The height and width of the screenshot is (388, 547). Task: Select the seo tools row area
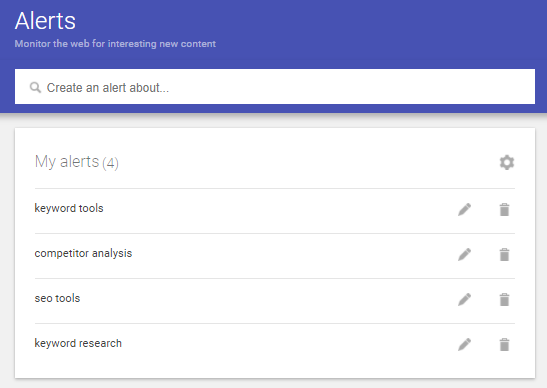pyautogui.click(x=275, y=301)
